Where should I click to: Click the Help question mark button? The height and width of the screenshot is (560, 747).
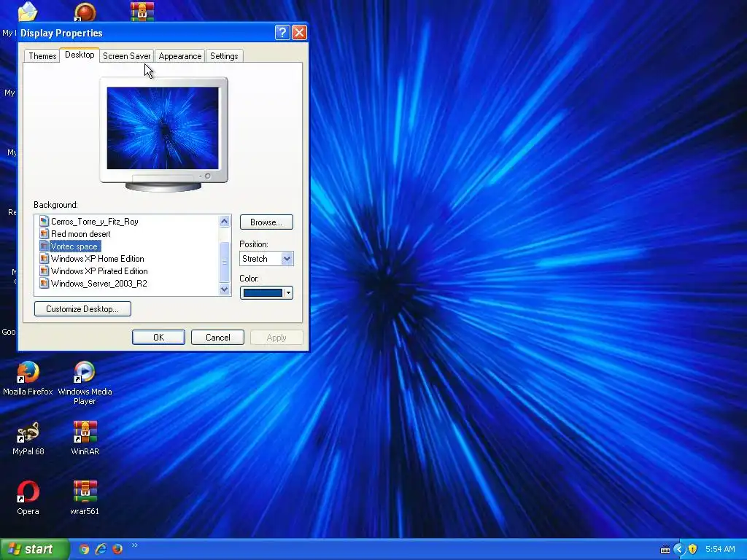pos(282,32)
